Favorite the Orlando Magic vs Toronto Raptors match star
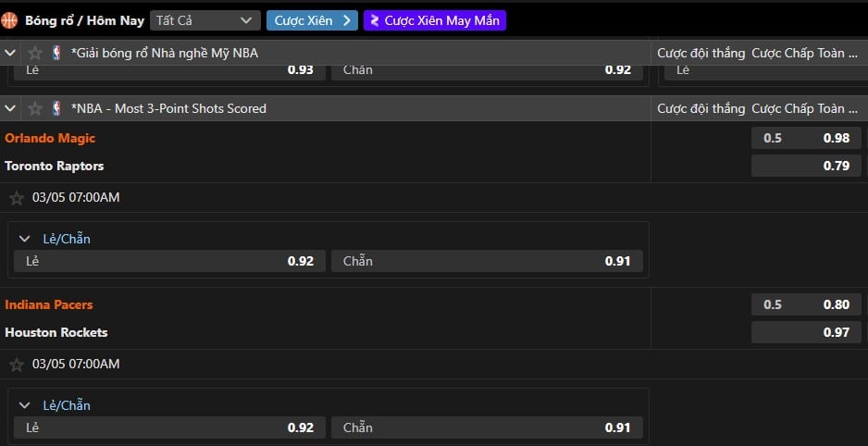Screen dimensions: 868x446 click(x=17, y=198)
